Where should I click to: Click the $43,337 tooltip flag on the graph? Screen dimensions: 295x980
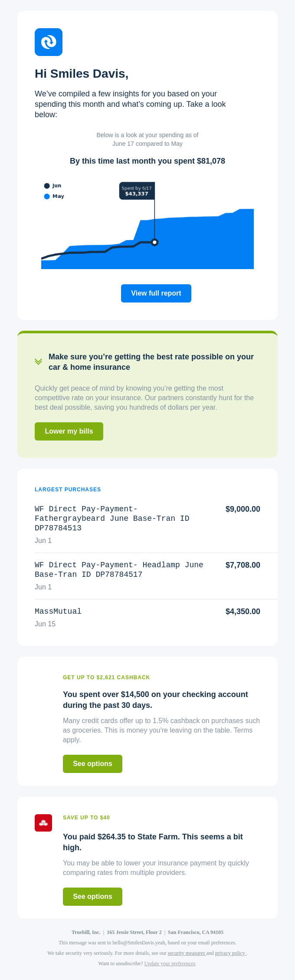tap(137, 191)
